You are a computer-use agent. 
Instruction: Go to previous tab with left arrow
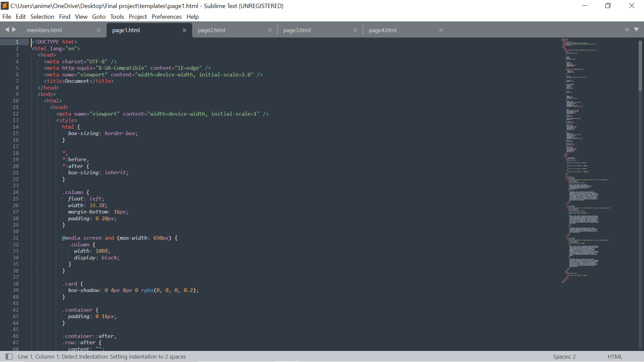pos(7,30)
